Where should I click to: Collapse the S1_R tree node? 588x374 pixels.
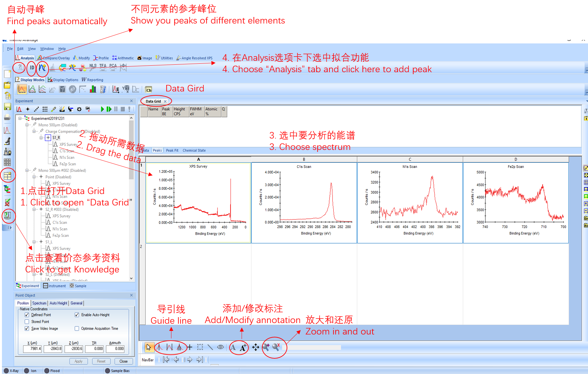[41, 138]
